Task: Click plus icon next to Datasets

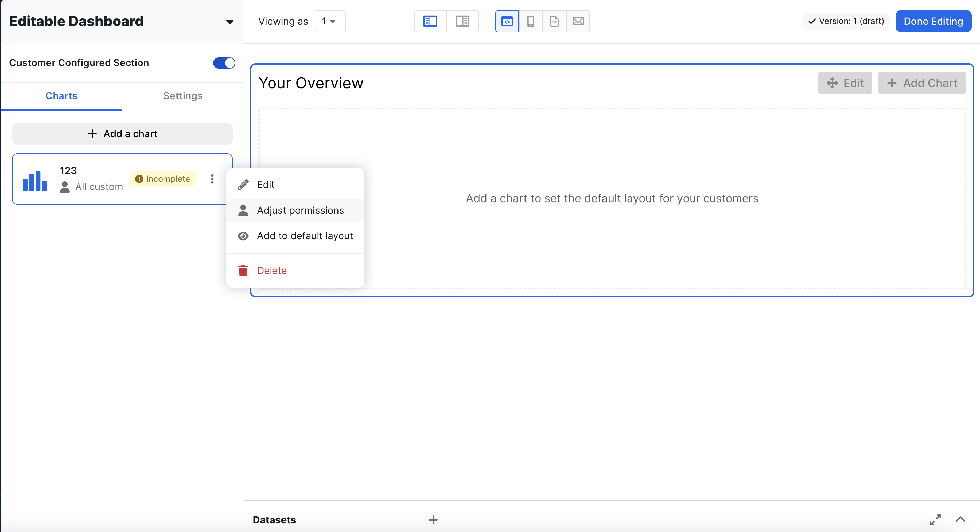Action: click(433, 519)
